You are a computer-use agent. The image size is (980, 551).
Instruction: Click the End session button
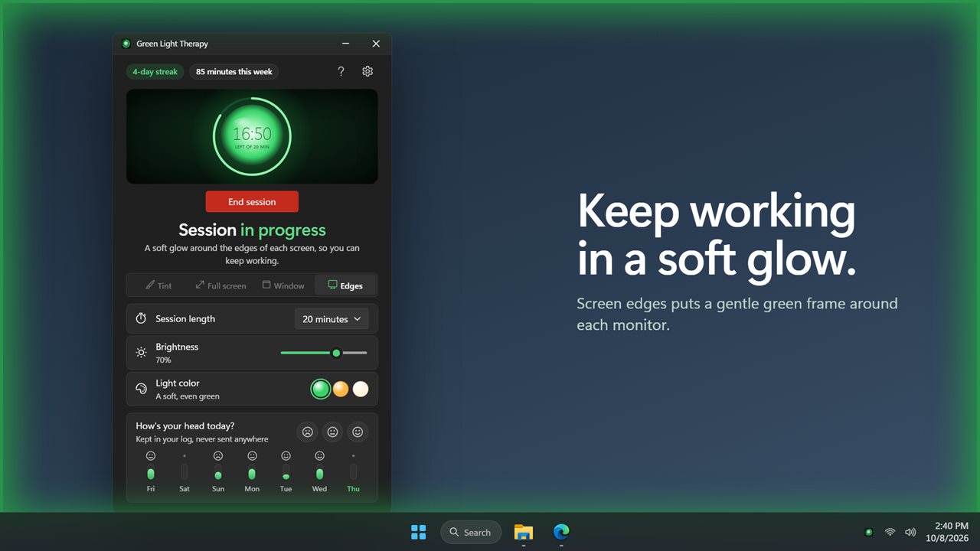coord(252,202)
